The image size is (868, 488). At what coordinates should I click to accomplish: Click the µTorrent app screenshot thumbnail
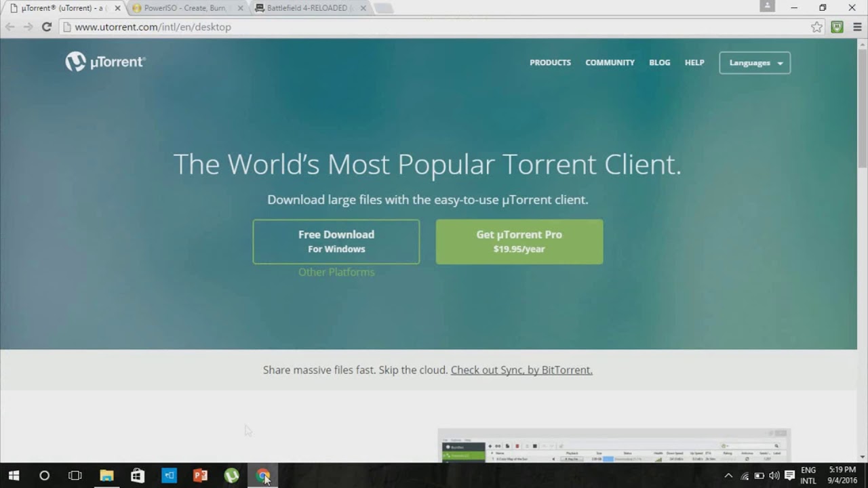[614, 445]
